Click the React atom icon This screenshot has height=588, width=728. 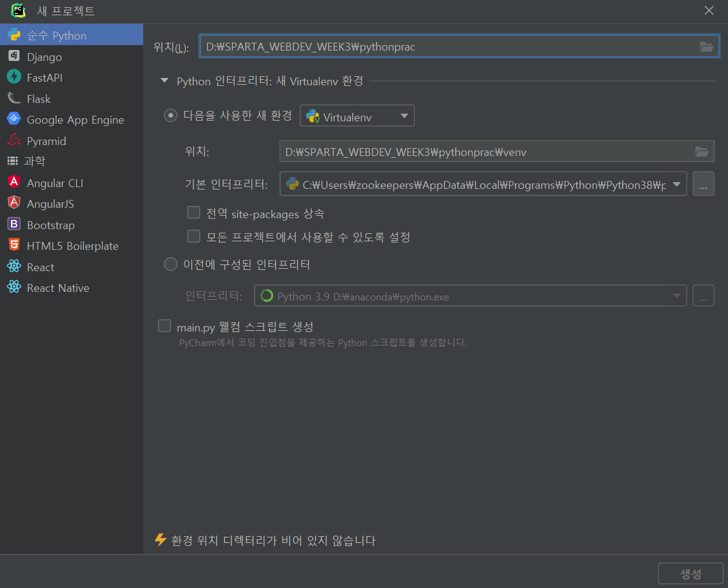[x=14, y=267]
